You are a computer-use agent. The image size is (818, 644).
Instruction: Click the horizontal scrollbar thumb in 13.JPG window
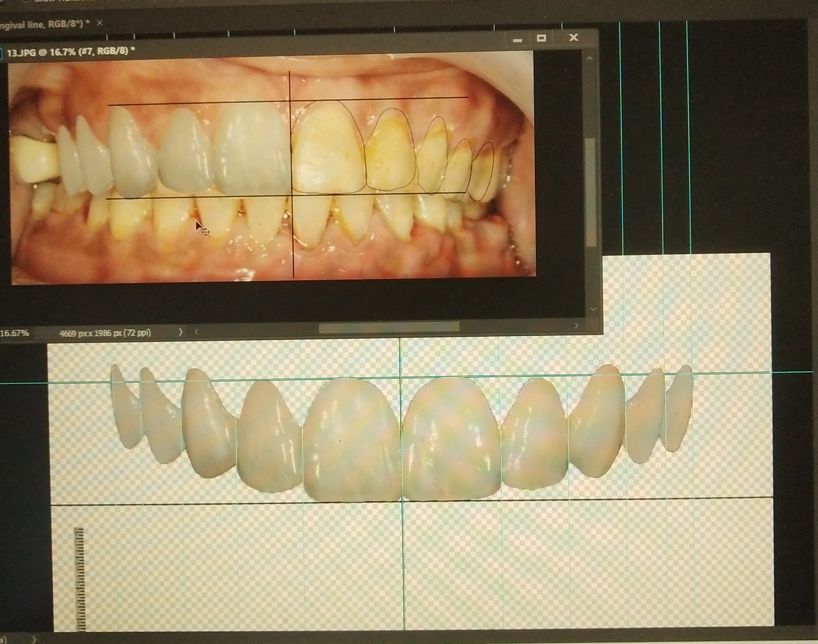coord(389,327)
